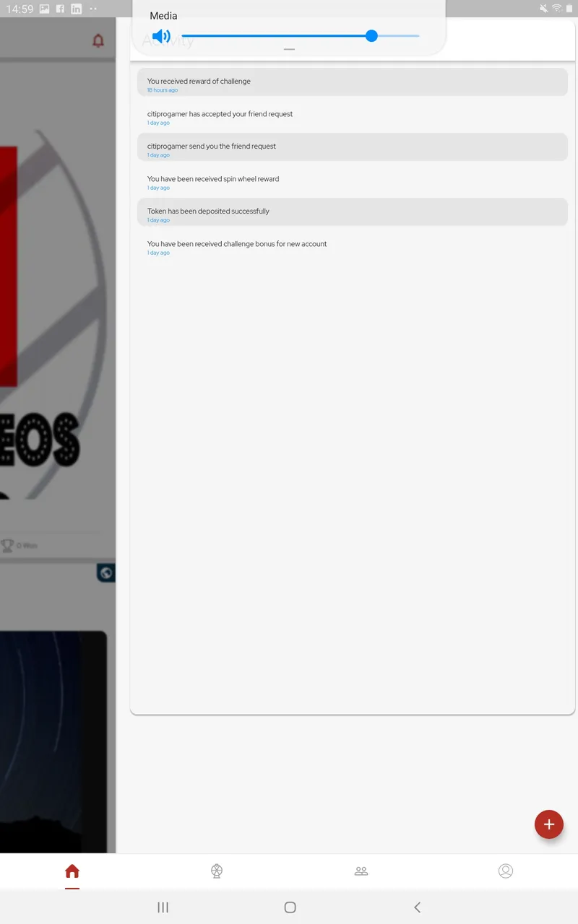Open 'citiprogamer send you the friend request'
578x924 pixels.
click(353, 147)
